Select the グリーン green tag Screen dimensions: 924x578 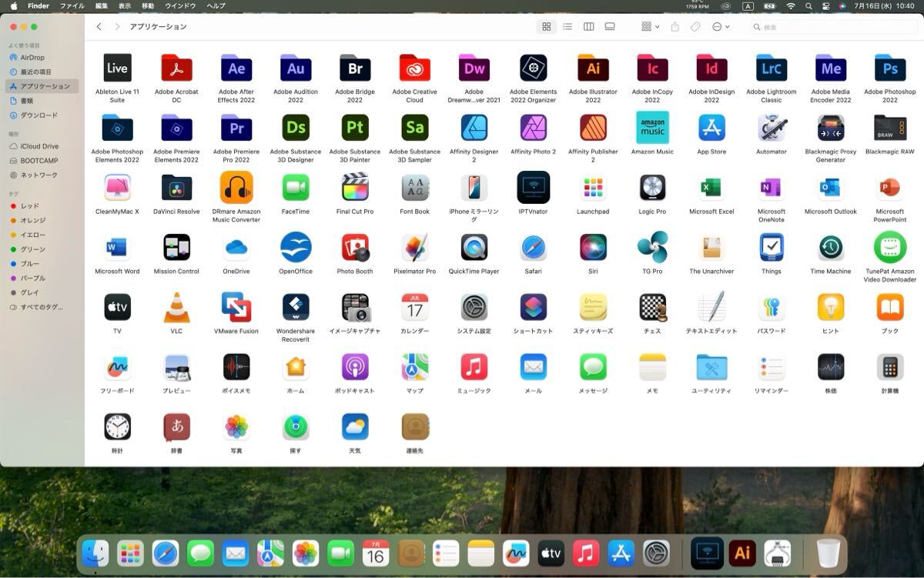pos(42,249)
